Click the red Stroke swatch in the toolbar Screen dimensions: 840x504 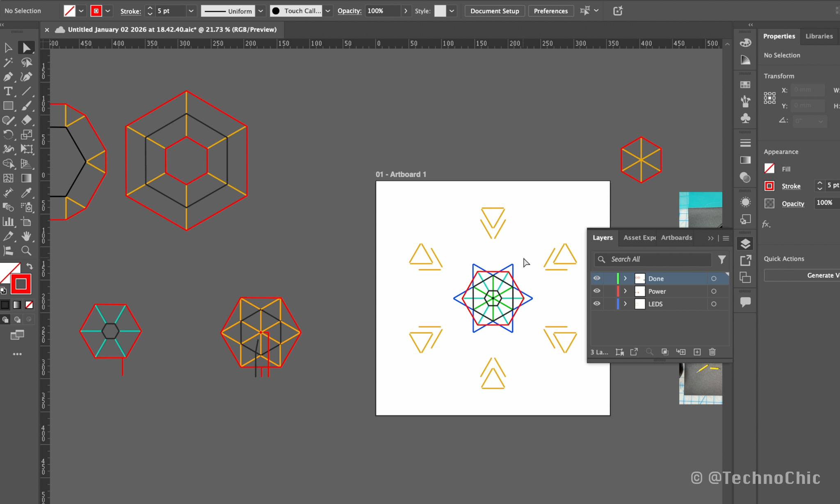(x=21, y=284)
